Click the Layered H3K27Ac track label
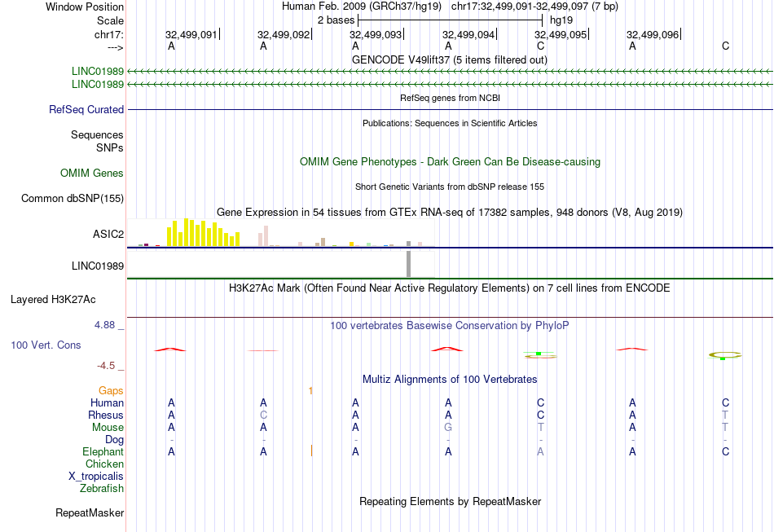This screenshot has height=532, width=774. (x=53, y=300)
